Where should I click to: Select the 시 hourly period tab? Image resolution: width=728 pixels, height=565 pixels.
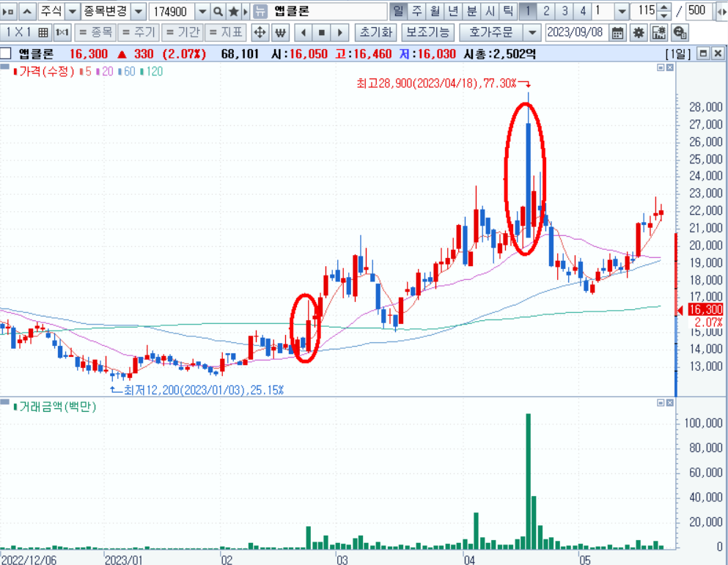[x=489, y=11]
